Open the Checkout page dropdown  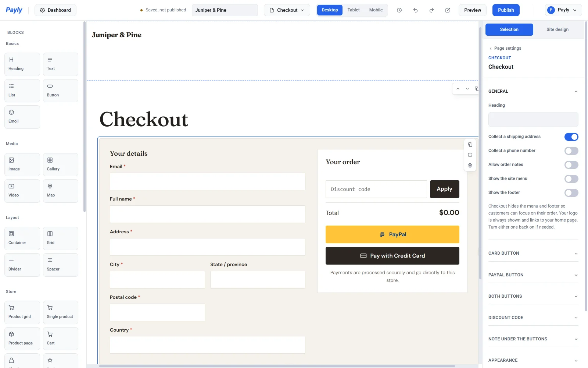click(287, 10)
